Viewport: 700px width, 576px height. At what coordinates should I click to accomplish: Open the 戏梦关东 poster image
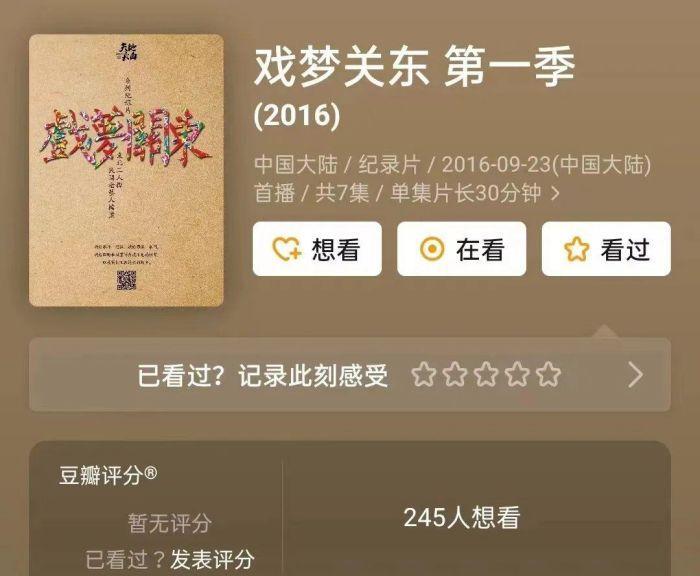coord(126,170)
